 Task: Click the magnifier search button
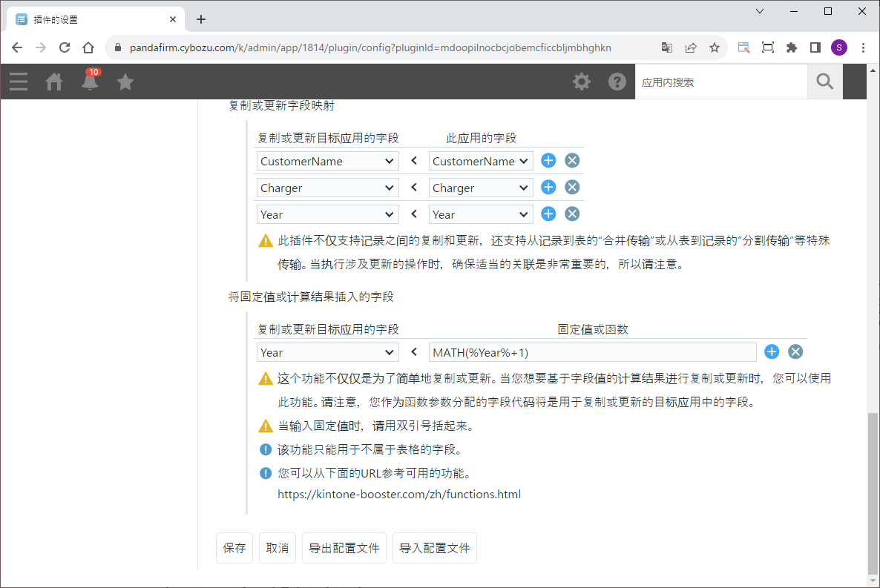(825, 82)
